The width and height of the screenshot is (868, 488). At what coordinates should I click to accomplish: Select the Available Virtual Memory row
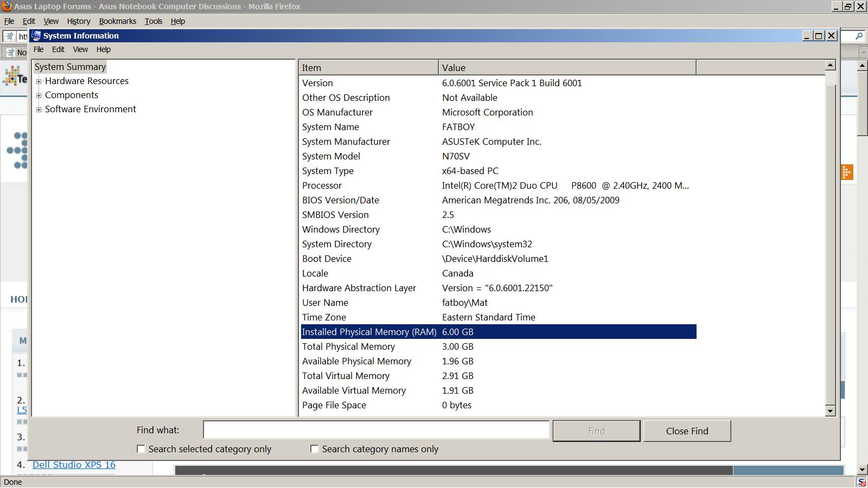point(499,390)
